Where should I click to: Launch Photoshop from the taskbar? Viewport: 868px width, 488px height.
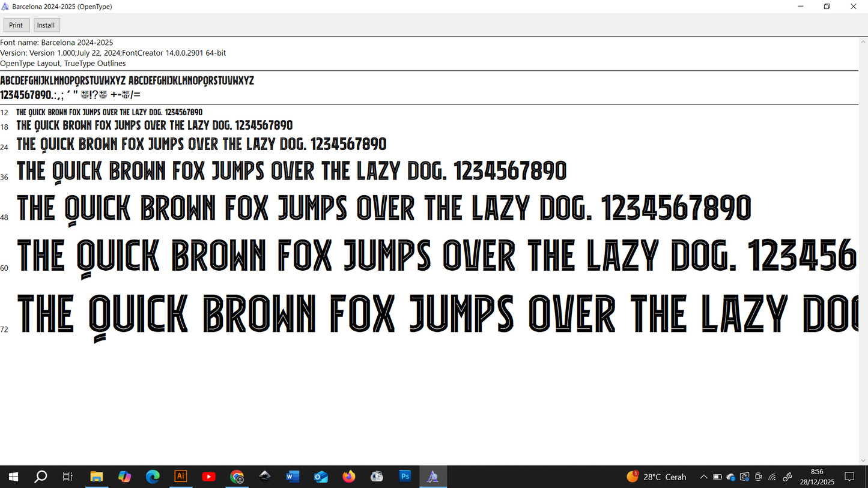405,476
